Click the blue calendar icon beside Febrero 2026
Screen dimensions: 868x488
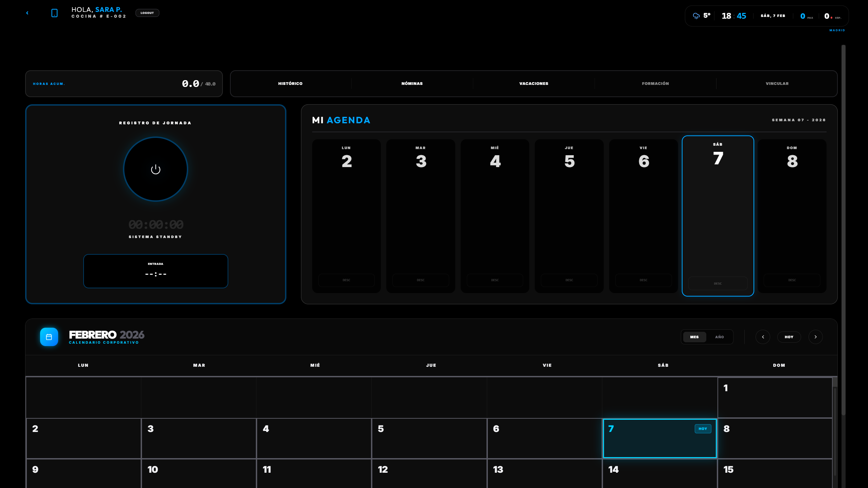point(49,337)
